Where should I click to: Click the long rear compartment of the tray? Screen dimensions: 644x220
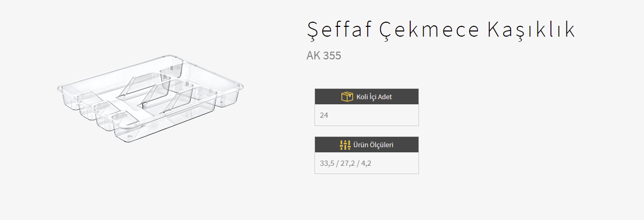pos(119,77)
